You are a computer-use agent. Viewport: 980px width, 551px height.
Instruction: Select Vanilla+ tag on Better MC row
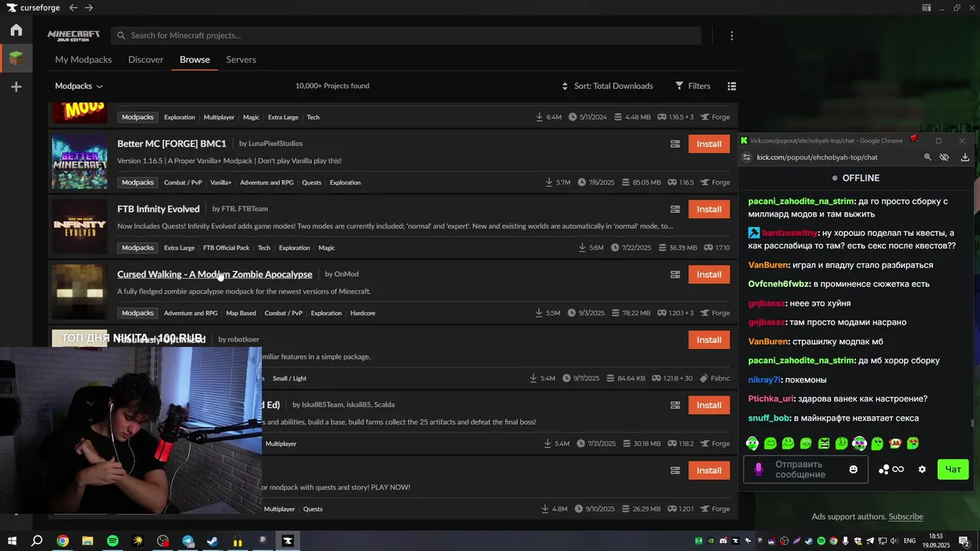[220, 182]
